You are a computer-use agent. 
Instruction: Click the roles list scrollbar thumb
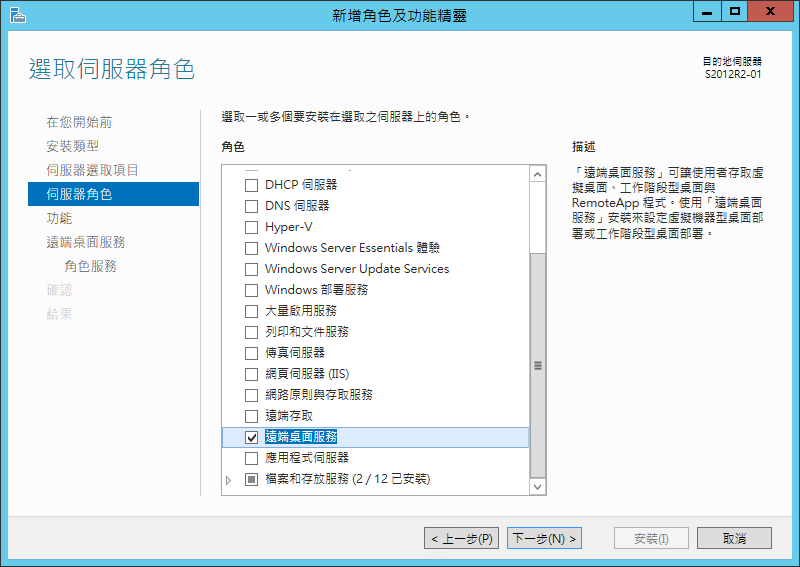538,365
